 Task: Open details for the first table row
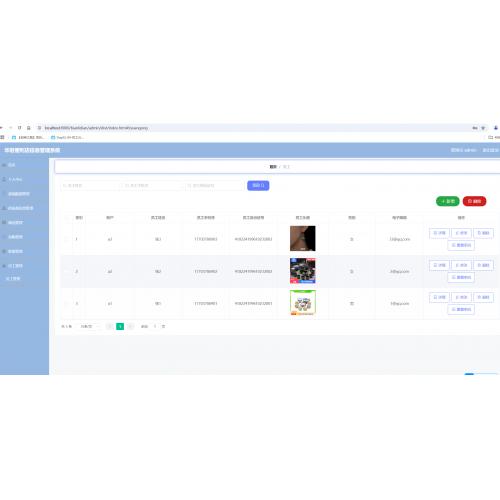[x=439, y=233]
